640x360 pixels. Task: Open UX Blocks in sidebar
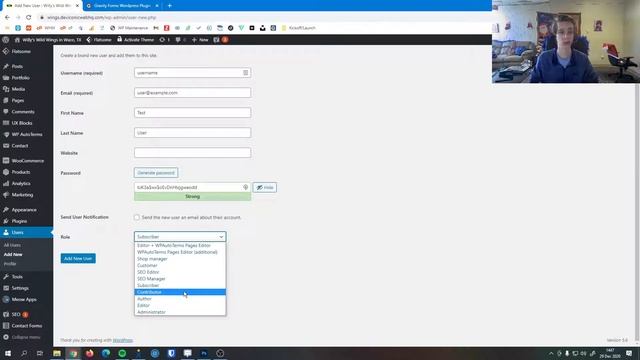click(x=22, y=123)
